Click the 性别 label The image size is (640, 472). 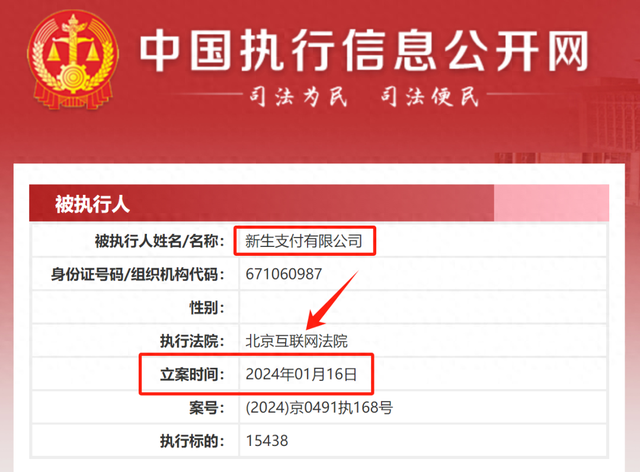coord(207,307)
